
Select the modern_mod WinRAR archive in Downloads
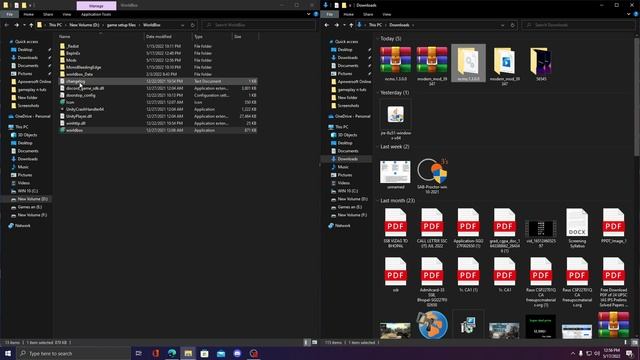(432, 65)
